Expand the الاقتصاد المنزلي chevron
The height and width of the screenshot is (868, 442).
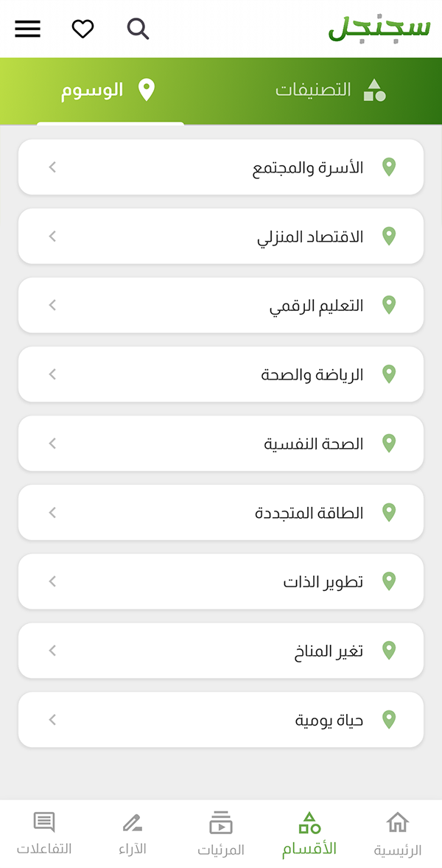tap(52, 237)
